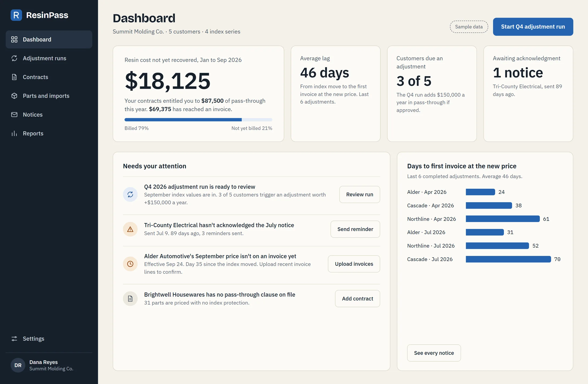The height and width of the screenshot is (384, 588).
Task: Click the Review run button
Action: coord(359,194)
